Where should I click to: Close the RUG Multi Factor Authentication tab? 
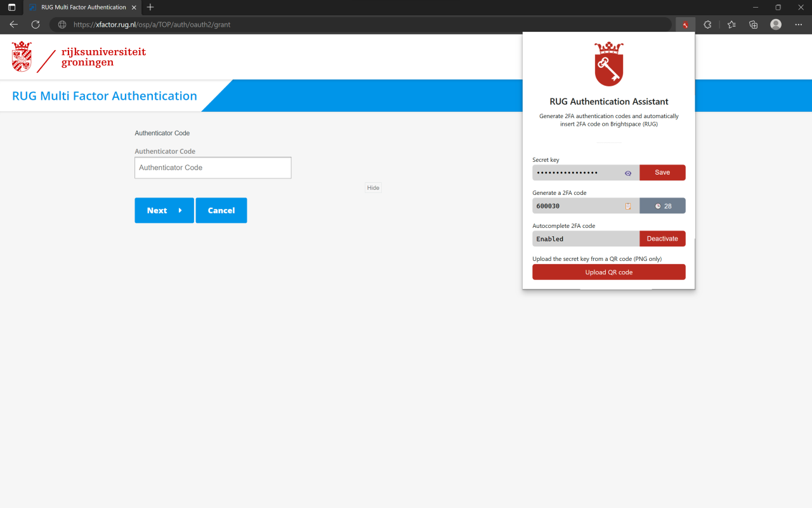(x=134, y=7)
